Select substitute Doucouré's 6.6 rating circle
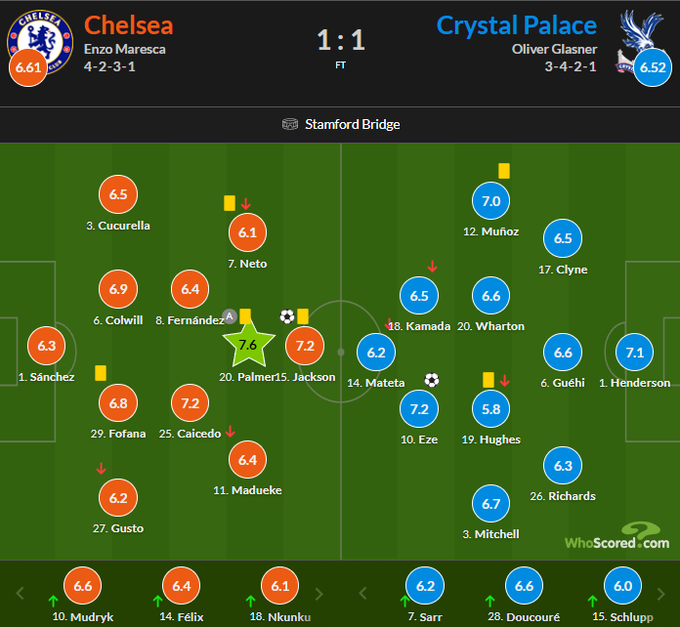 point(525,588)
